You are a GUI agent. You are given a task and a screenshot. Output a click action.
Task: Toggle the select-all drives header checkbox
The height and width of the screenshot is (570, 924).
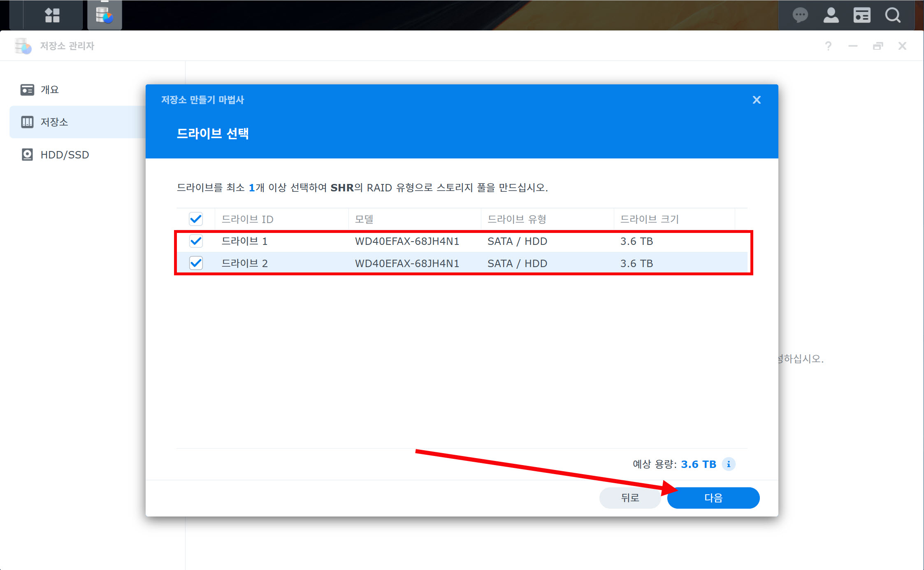[x=196, y=219]
